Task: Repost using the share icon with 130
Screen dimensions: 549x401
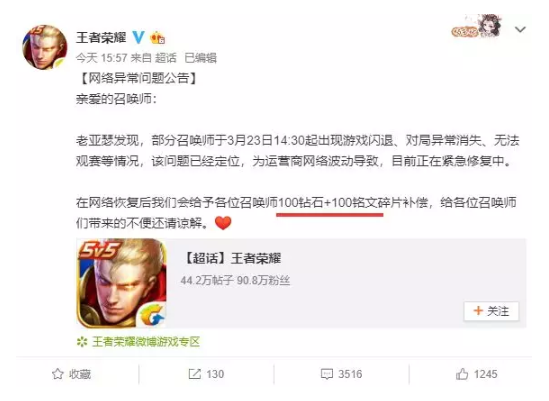Action: (x=195, y=374)
